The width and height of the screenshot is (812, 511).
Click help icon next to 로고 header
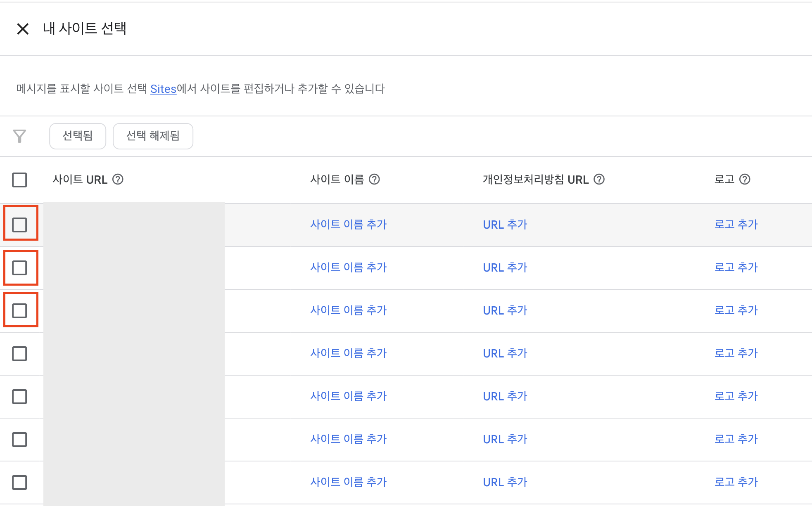pyautogui.click(x=745, y=180)
